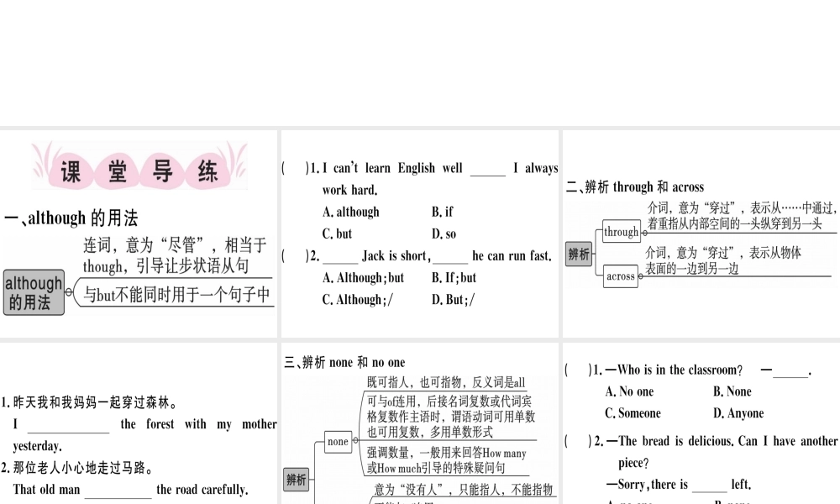Choose option 'D. so'
This screenshot has width=840, height=504.
[x=444, y=234]
